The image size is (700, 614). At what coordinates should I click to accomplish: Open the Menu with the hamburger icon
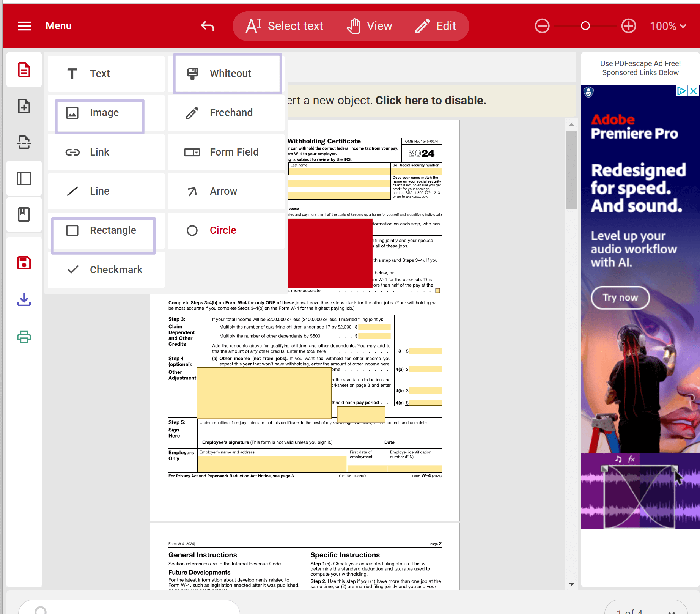24,26
